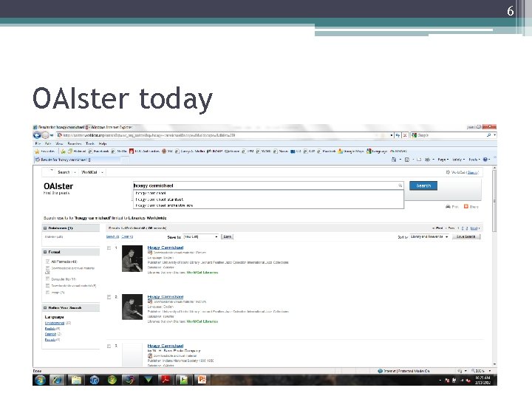Click the address bar stop X icon
Screen dimensions: 532x399
tap(405, 135)
